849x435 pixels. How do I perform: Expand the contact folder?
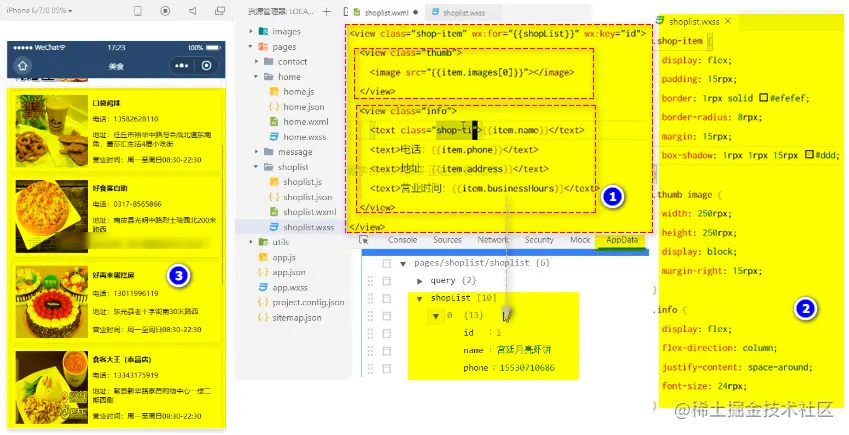tap(257, 62)
